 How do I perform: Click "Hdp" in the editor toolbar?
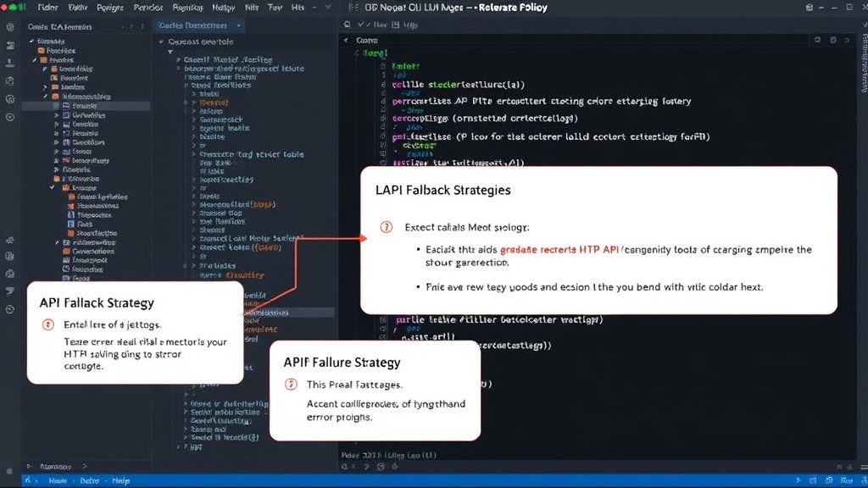point(411,25)
